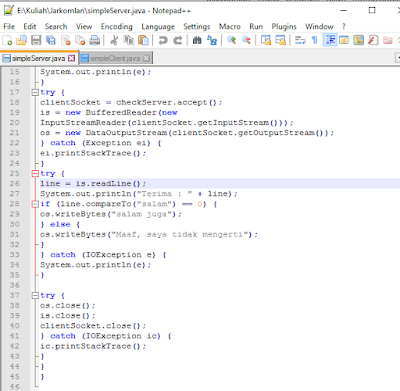Click the 'clientSocket.close();' line

pyautogui.click(x=93, y=326)
